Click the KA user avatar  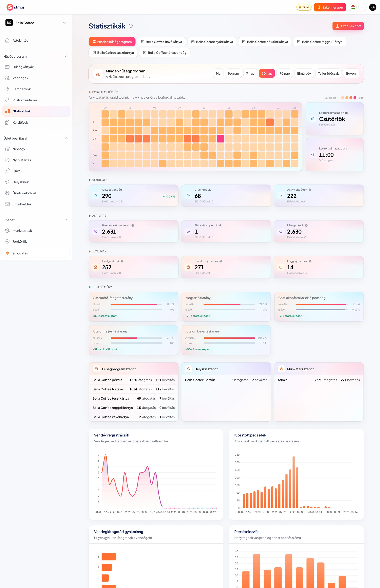tap(373, 7)
